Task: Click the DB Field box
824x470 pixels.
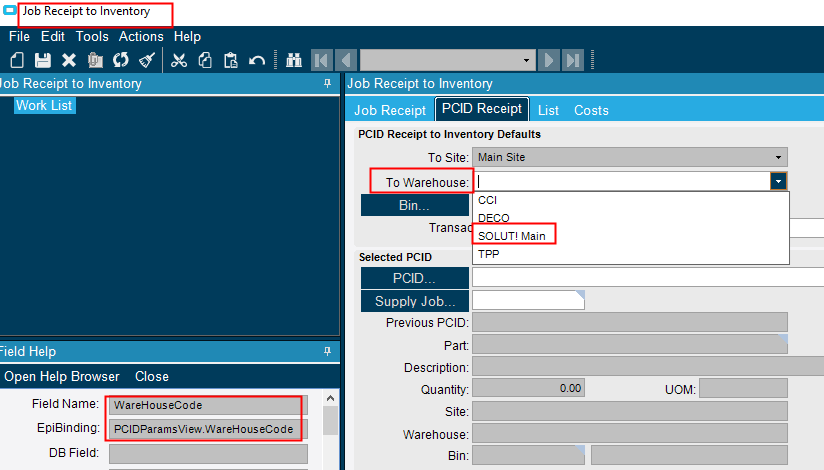Action: (208, 454)
